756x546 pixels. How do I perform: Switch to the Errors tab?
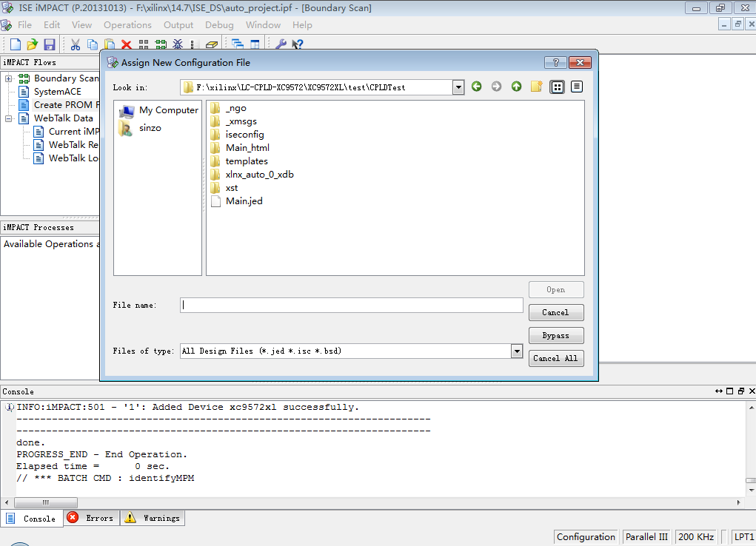[91, 518]
